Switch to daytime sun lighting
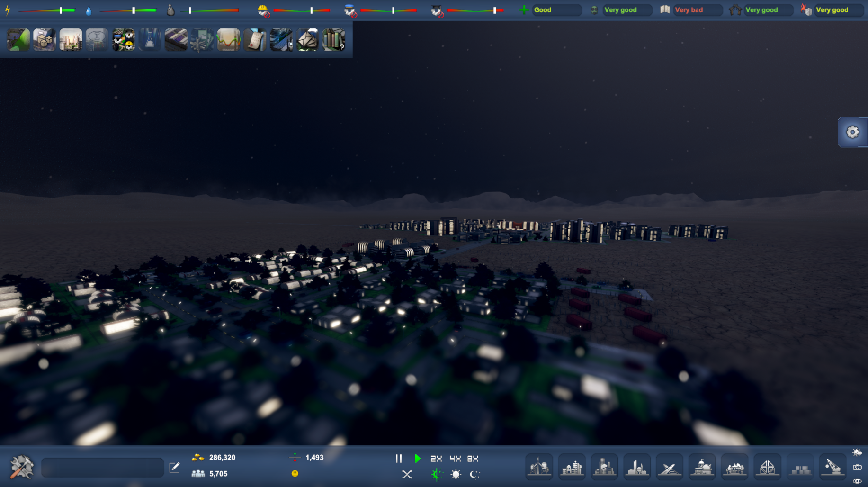868x487 pixels. pyautogui.click(x=456, y=474)
